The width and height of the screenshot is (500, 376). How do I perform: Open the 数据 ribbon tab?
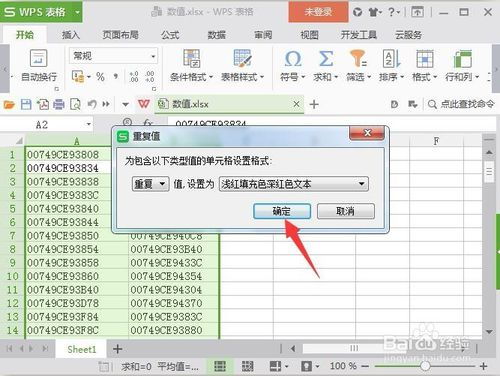pos(217,35)
